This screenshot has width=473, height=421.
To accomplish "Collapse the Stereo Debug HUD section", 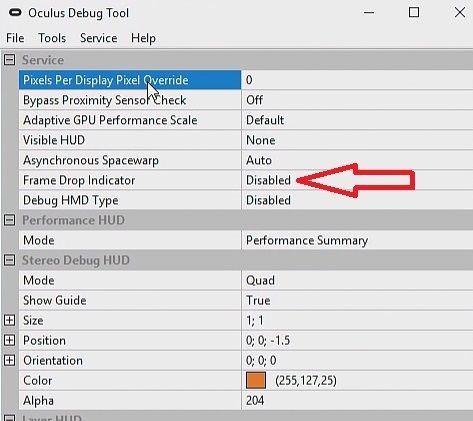I will [10, 260].
